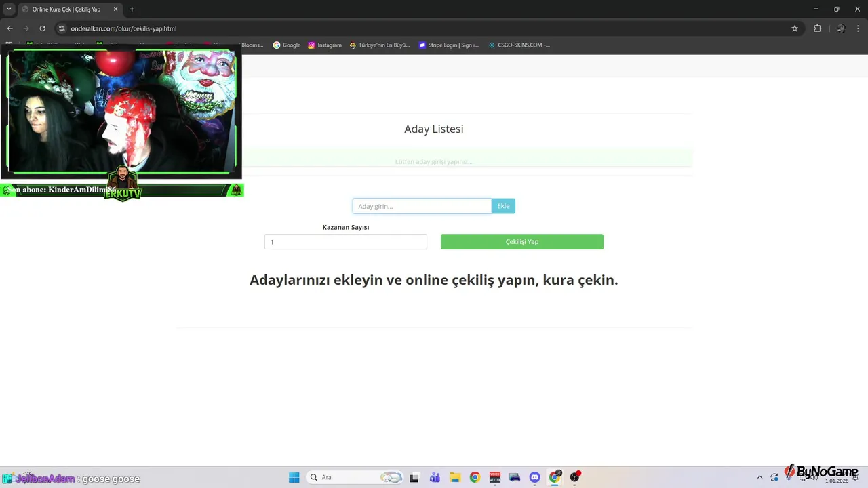Open the Voicemeeter app on the taskbar
The width and height of the screenshot is (868, 488).
[495, 477]
